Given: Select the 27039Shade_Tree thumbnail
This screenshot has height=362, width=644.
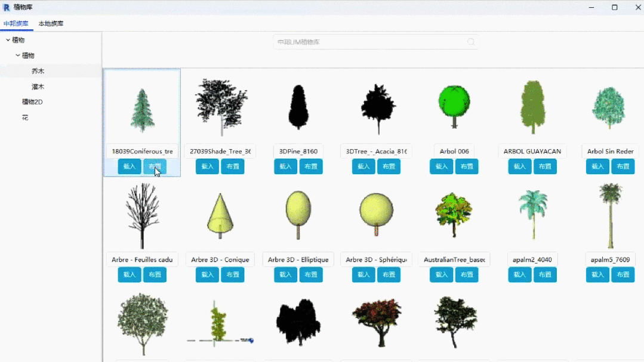Looking at the screenshot, I should click(x=222, y=107).
